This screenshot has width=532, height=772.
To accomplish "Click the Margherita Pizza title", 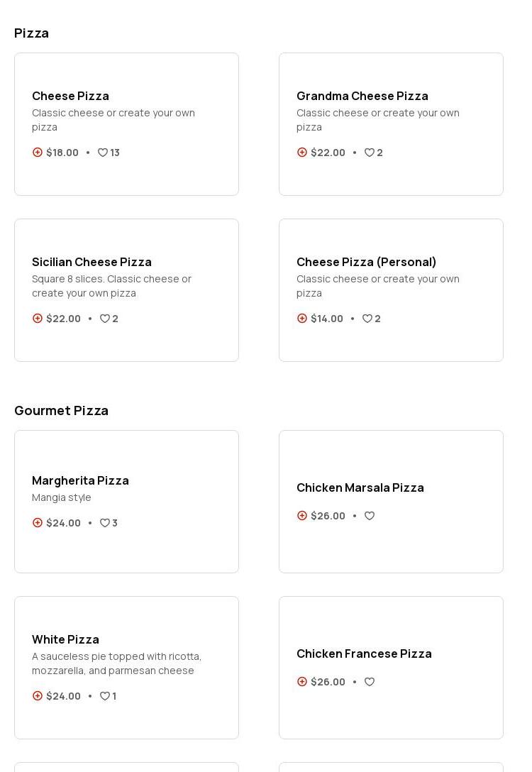I will 80,480.
